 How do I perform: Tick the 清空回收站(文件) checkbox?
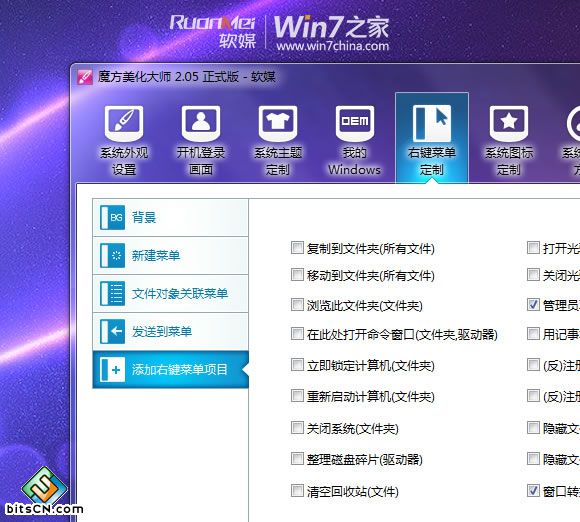(297, 491)
